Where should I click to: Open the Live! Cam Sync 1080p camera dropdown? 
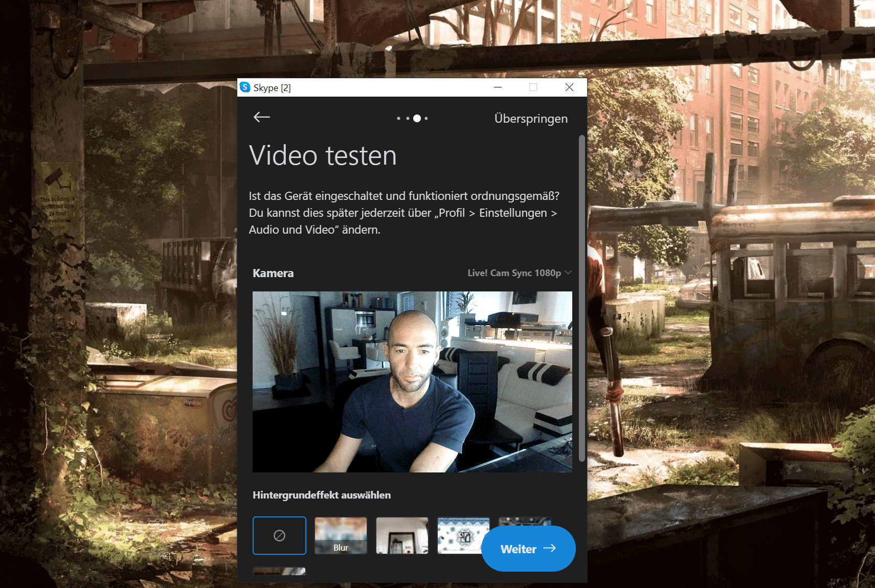pyautogui.click(x=519, y=273)
